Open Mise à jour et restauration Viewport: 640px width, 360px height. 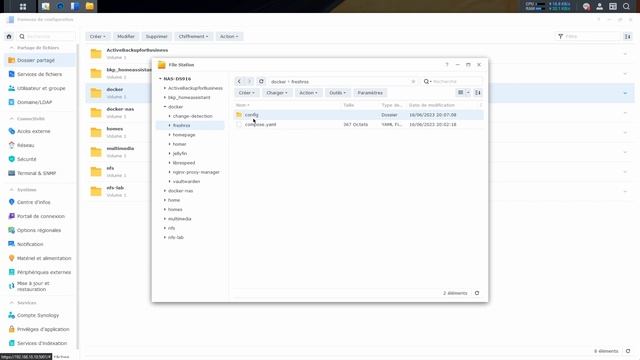coord(40,286)
